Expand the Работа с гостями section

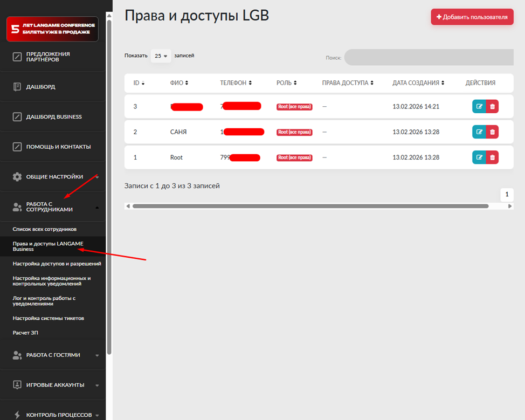click(x=53, y=355)
